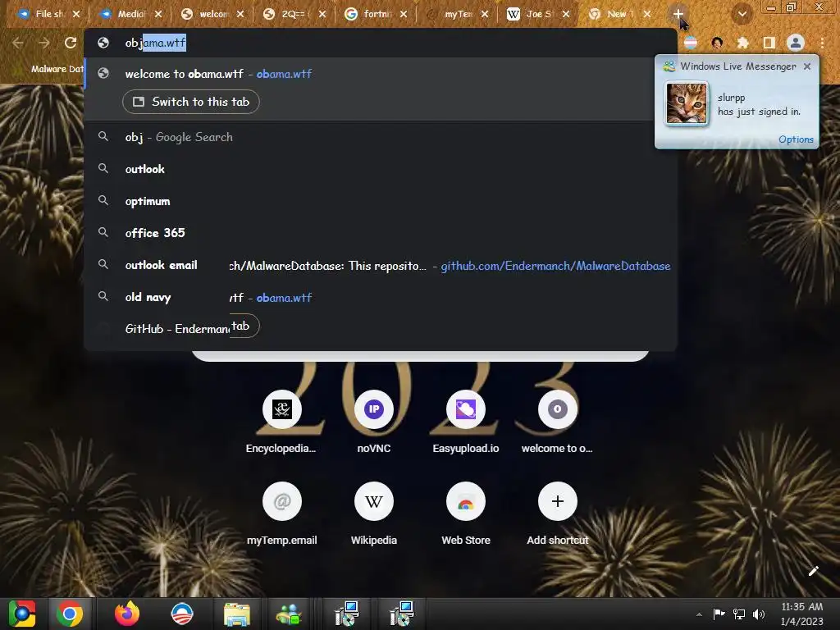The image size is (840, 630).
Task: Choose the 'optimum' suggestion
Action: click(x=381, y=201)
